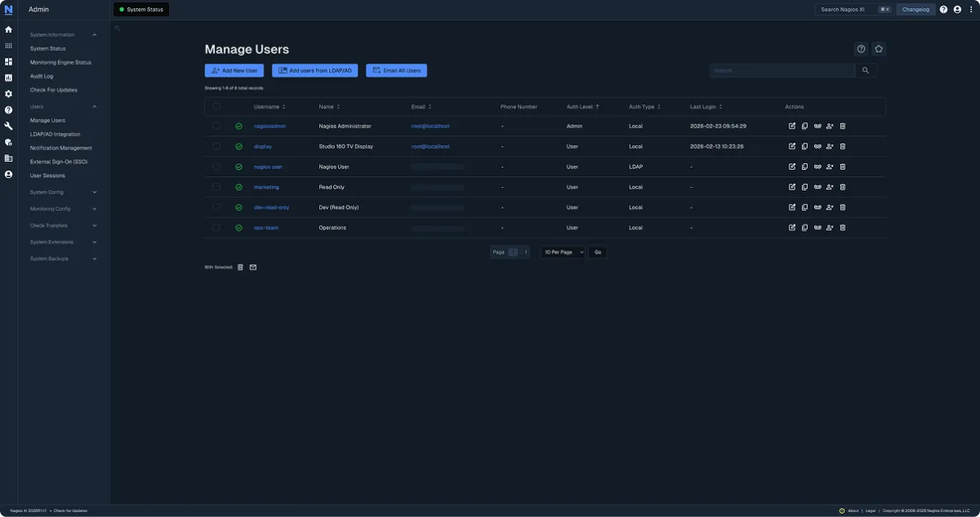This screenshot has width=980, height=517.
Task: Delete the ops-team user via trash icon
Action: click(841, 226)
